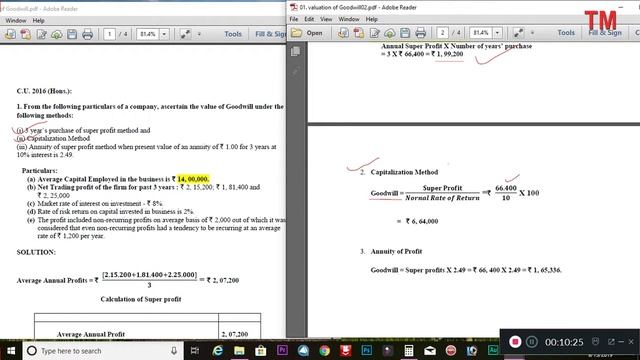Open Adobe Audition from the taskbar
This screenshot has height=360, width=640.
click(493, 350)
